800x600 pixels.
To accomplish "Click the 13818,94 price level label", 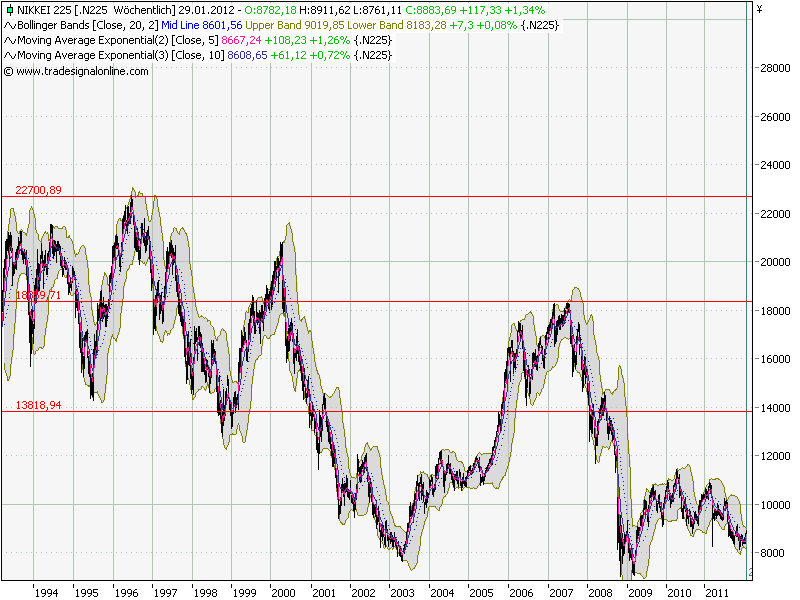I will 41,405.
